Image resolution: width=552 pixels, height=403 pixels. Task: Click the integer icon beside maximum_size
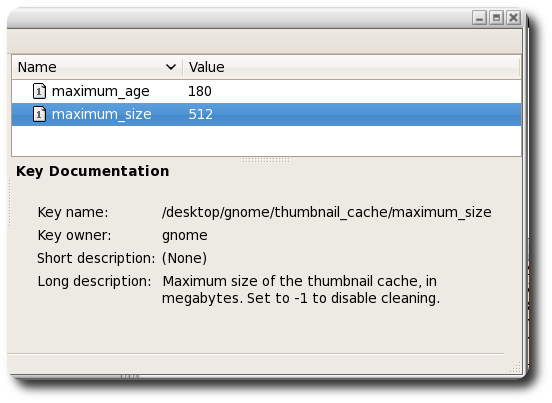pos(39,114)
